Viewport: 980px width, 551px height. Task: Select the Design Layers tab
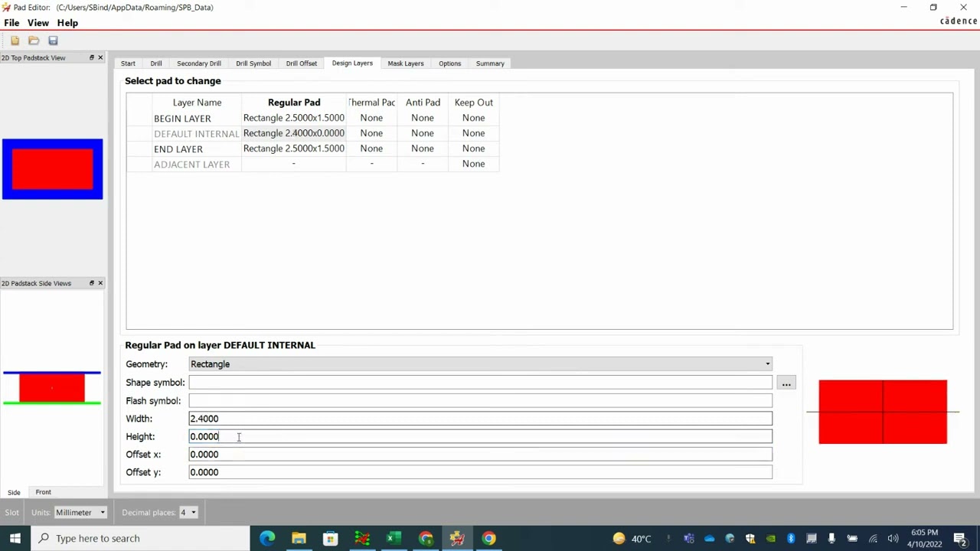pos(352,64)
